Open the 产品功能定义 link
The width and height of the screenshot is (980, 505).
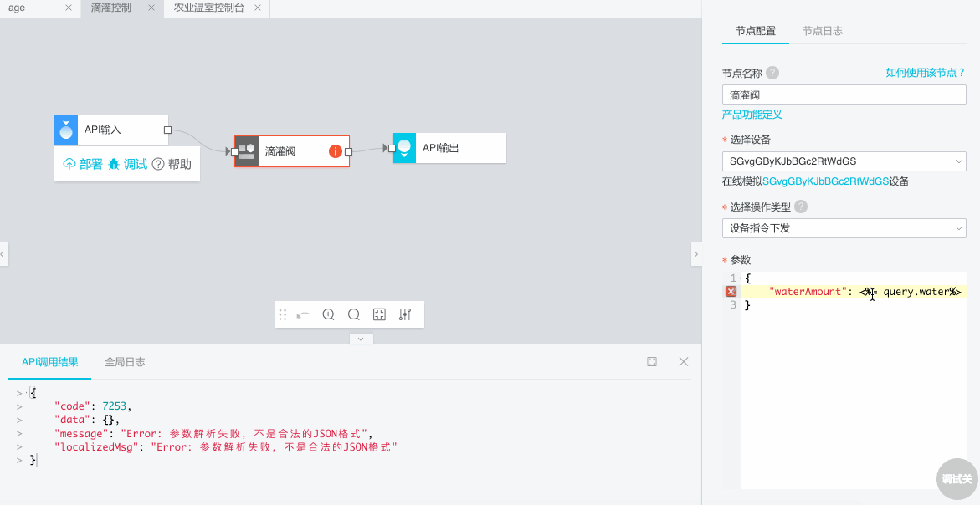[752, 115]
